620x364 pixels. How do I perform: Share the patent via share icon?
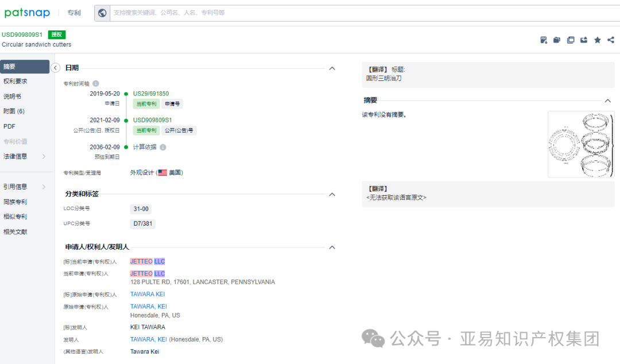click(x=610, y=40)
